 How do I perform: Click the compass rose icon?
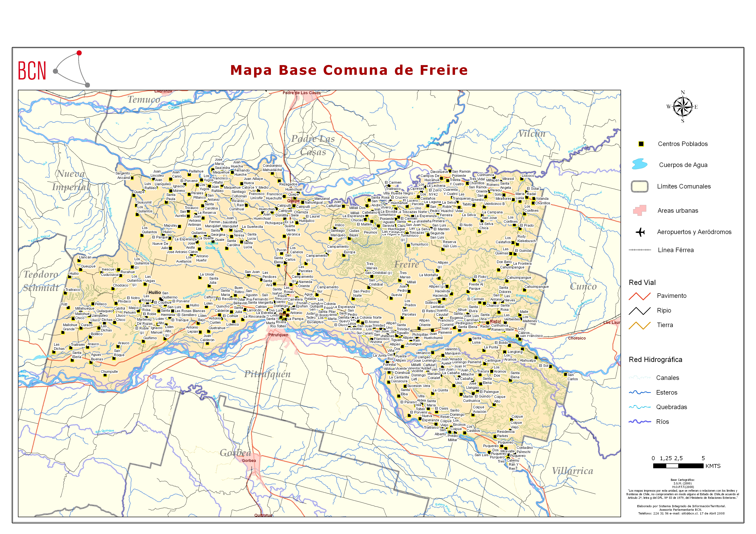[683, 107]
